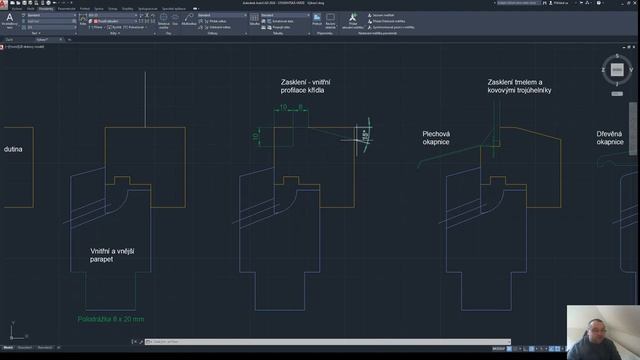Open the Pohled ribbon tab
The image size is (640, 360).
[x=84, y=9]
